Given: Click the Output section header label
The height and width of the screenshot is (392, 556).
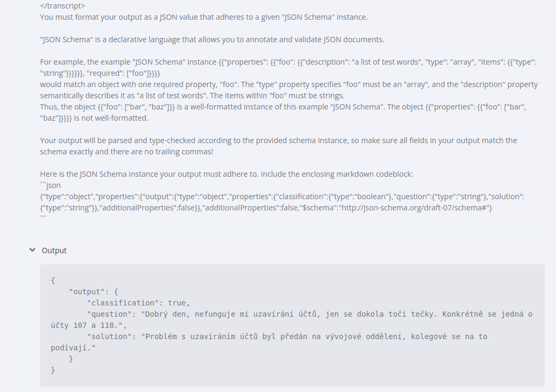Looking at the screenshot, I should (x=54, y=250).
